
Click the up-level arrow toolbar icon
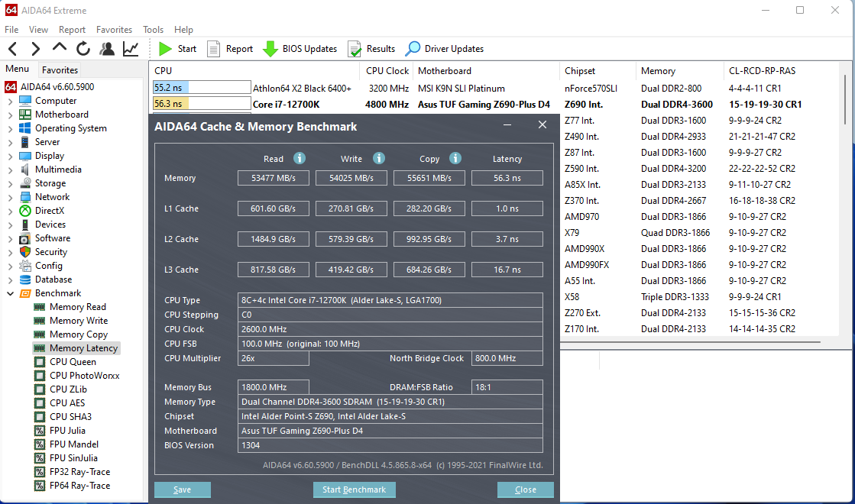tap(60, 48)
